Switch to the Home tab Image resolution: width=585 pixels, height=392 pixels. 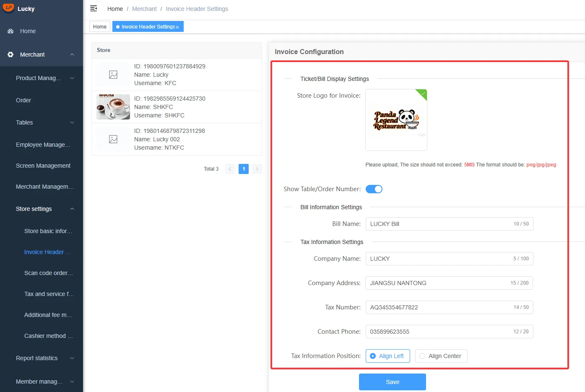pos(100,27)
